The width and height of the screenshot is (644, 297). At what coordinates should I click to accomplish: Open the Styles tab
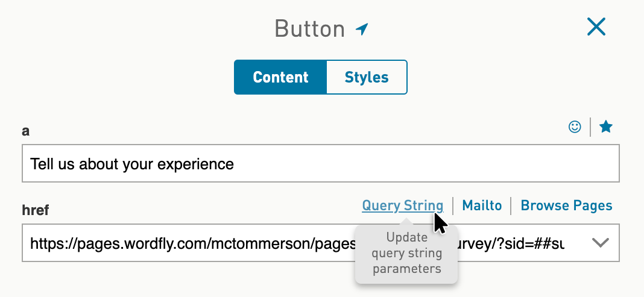coord(367,77)
